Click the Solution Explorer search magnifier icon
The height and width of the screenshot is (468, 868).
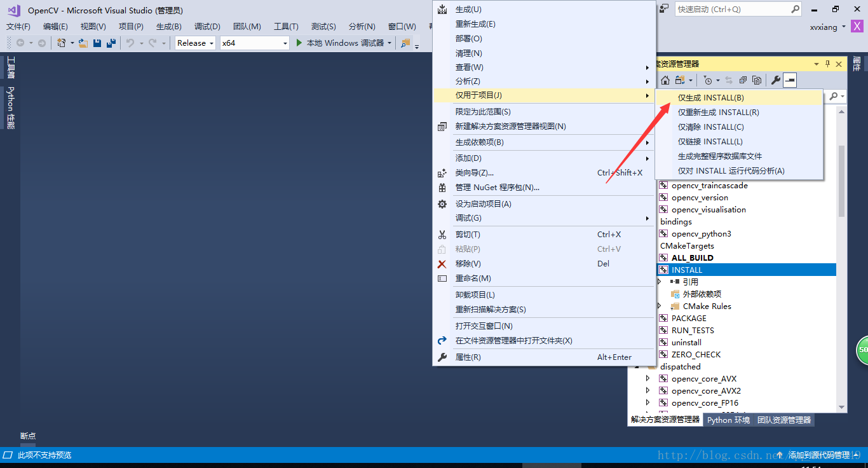pos(834,96)
